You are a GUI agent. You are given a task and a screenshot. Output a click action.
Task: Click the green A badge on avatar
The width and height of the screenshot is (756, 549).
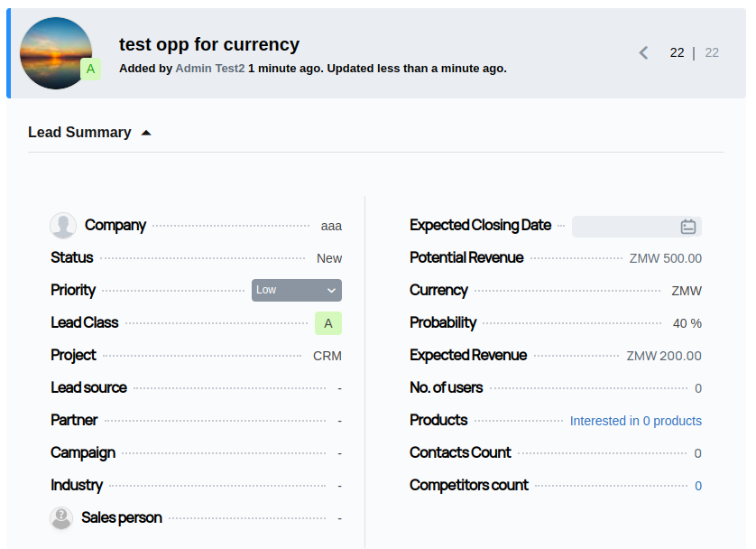[90, 70]
